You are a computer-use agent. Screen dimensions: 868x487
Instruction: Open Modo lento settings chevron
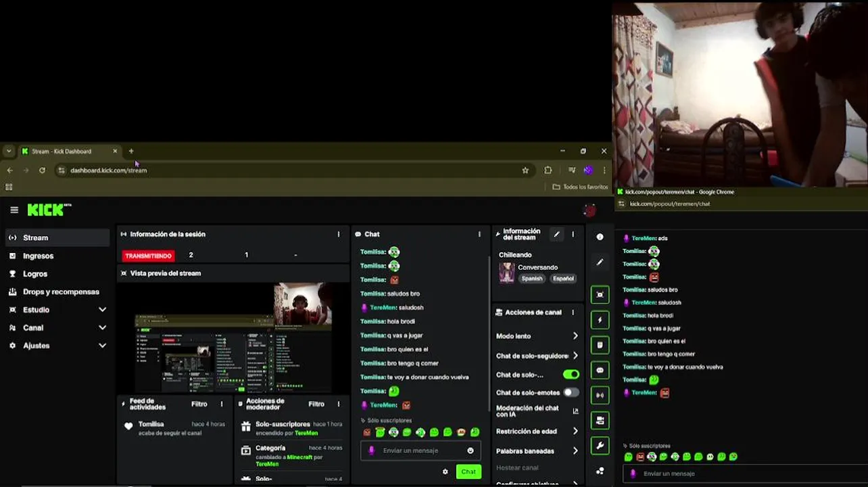(x=575, y=336)
